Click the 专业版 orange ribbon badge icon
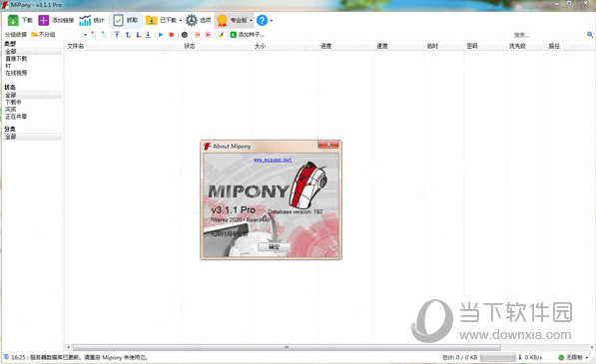This screenshot has height=364, width=596. point(222,20)
